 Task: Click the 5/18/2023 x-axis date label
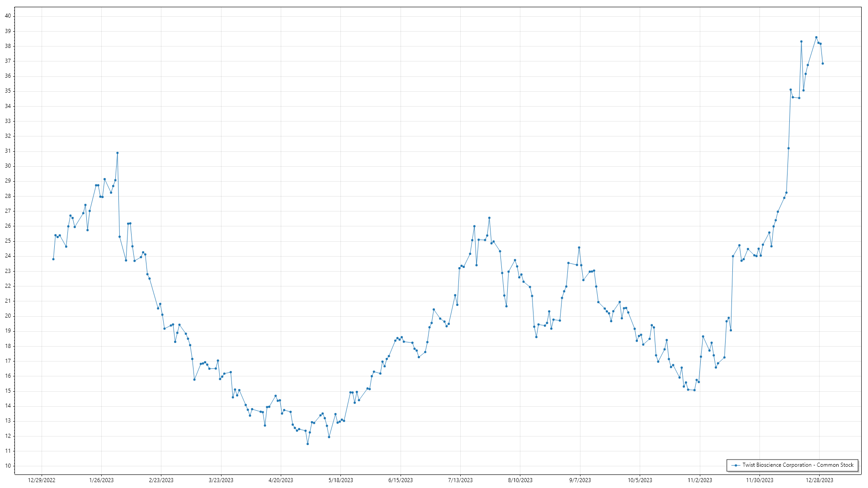point(340,480)
